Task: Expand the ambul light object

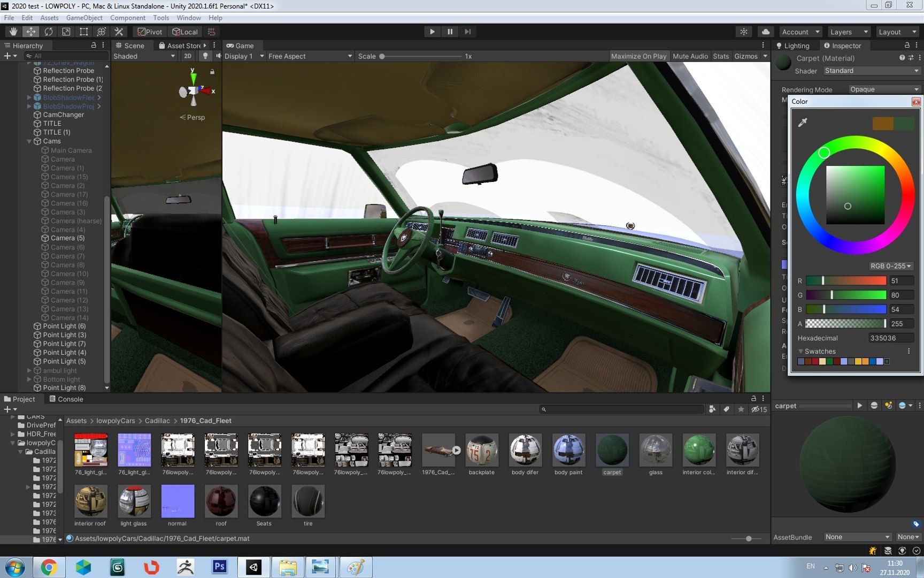Action: point(29,370)
